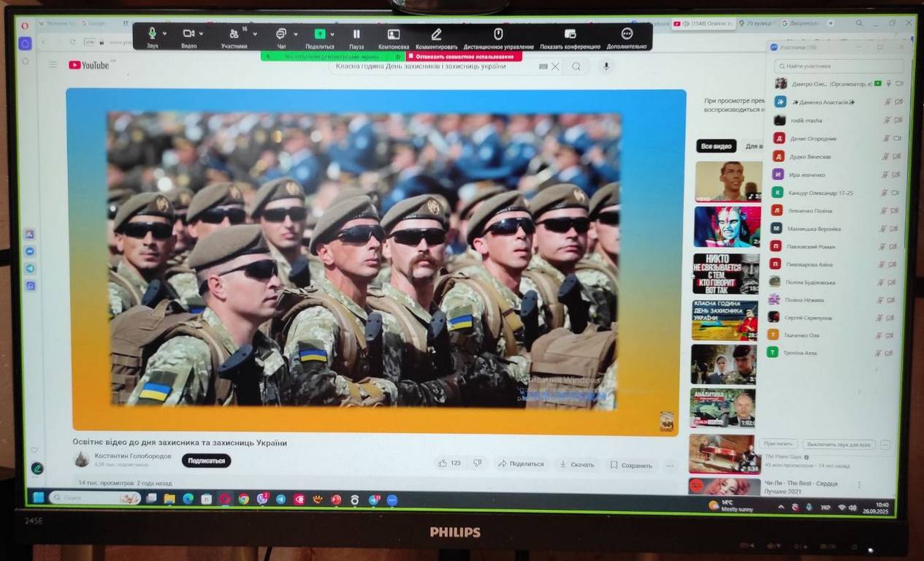Click the Комментировать pencil icon
This screenshot has height=561, width=924.
tap(436, 34)
